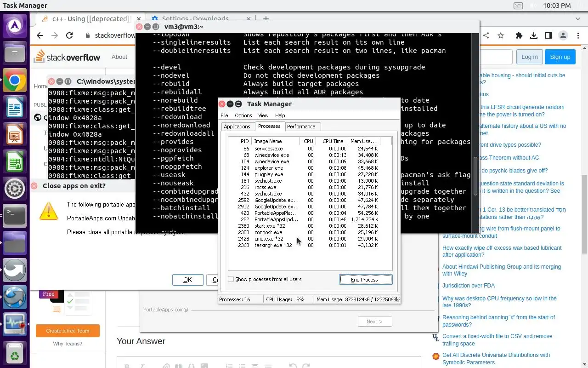This screenshot has height=368, width=588.
Task: Select services.exe process row
Action: tap(310, 149)
